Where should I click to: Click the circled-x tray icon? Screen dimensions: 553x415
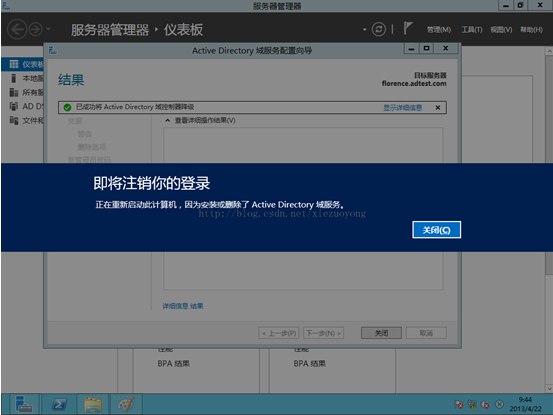(499, 404)
